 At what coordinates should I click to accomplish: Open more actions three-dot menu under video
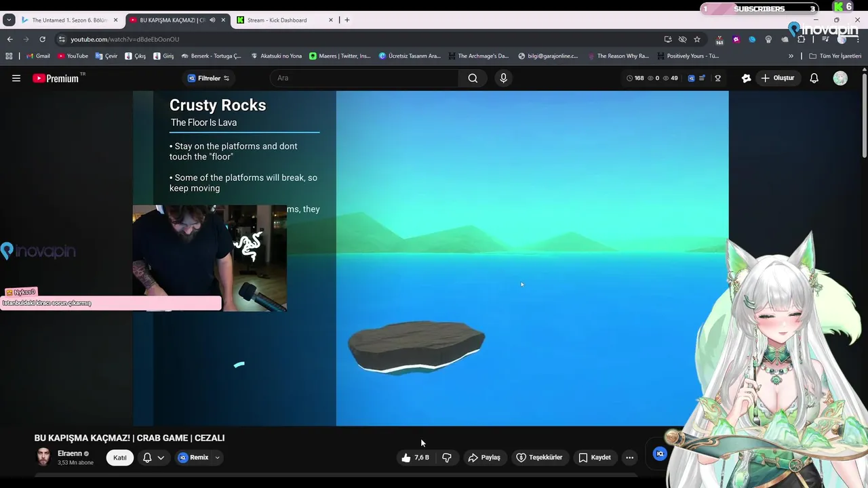click(629, 457)
